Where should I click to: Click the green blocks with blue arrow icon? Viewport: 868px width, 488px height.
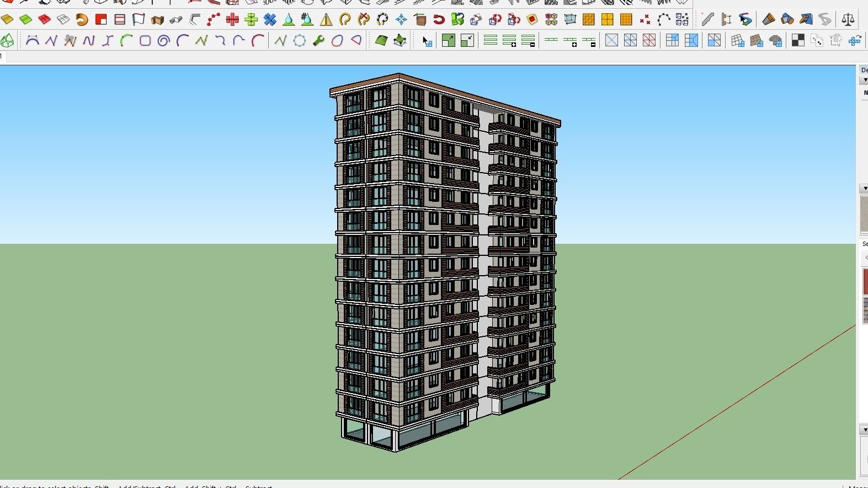pyautogui.click(x=457, y=20)
